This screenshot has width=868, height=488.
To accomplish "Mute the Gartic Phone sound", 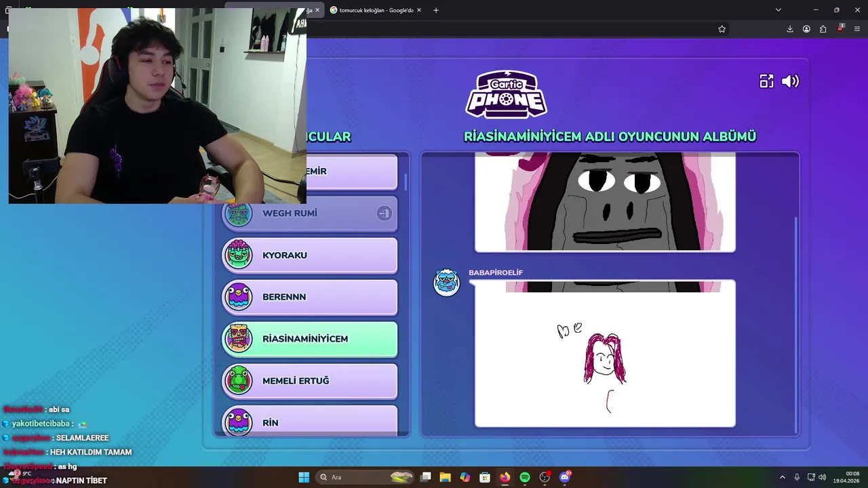I will [790, 81].
